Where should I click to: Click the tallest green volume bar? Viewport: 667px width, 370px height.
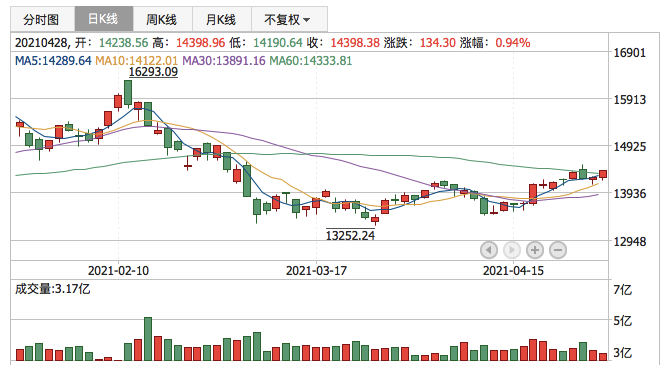pyautogui.click(x=148, y=339)
